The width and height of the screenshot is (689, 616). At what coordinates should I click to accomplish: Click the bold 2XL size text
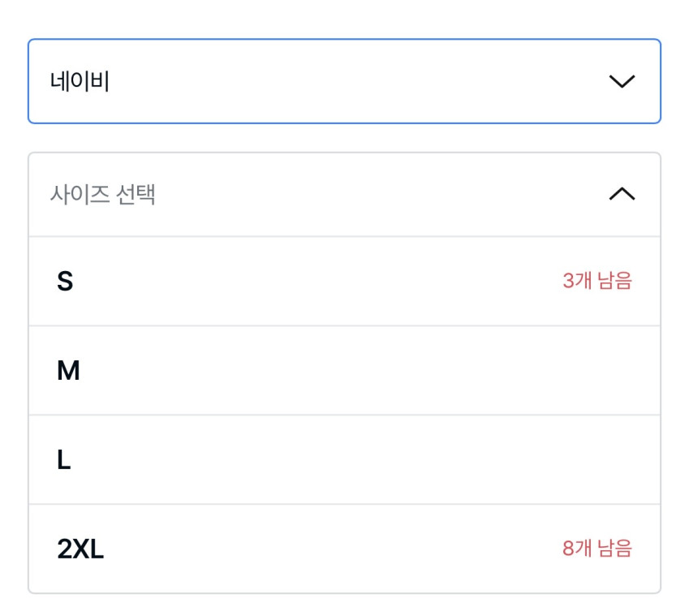[x=80, y=549]
